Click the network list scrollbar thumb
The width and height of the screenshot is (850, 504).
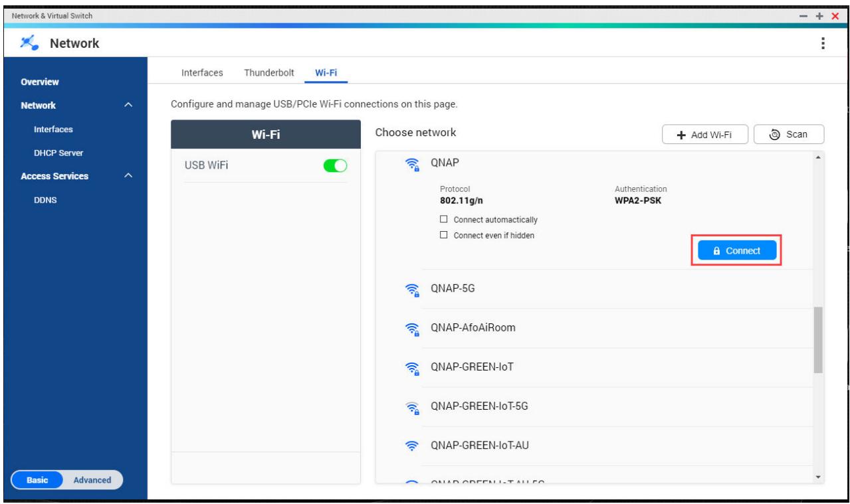click(x=818, y=339)
